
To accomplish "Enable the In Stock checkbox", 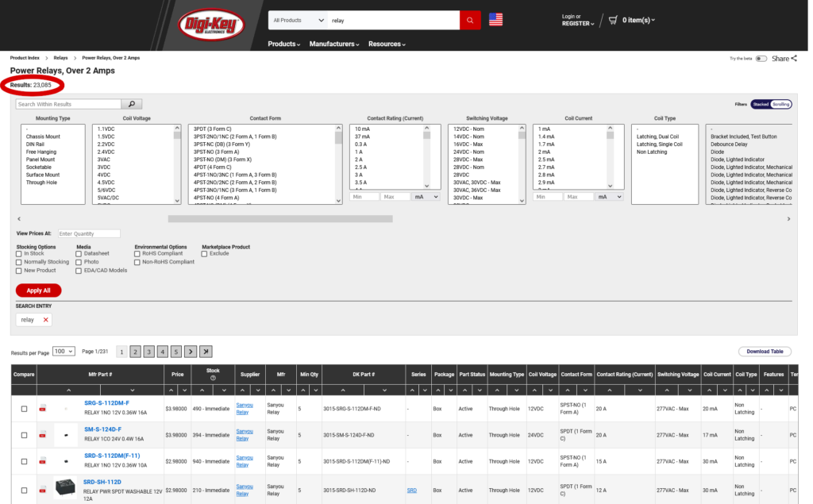I will (19, 254).
